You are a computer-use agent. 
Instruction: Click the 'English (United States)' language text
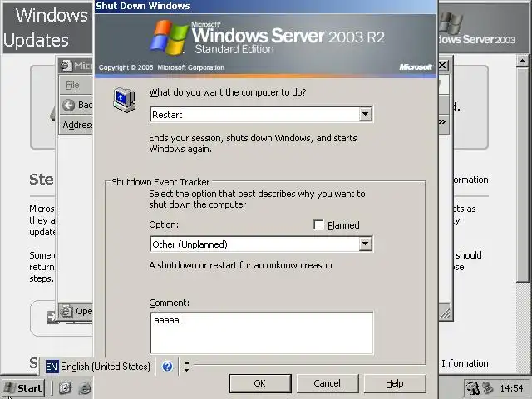tap(106, 367)
